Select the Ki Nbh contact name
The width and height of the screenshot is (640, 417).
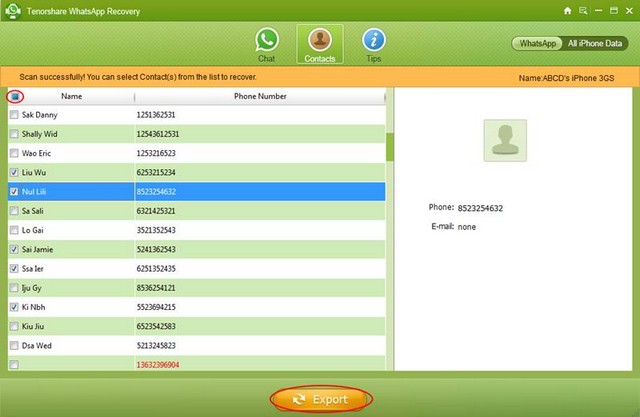coord(33,307)
